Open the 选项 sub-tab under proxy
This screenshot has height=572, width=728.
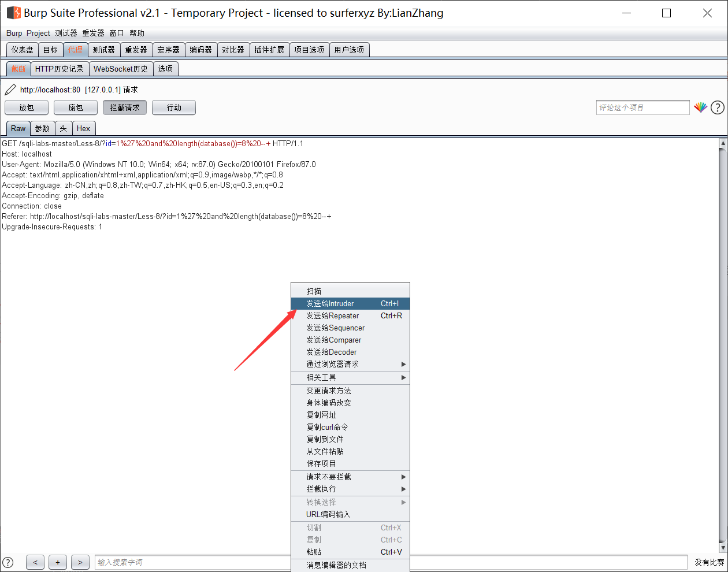pyautogui.click(x=165, y=69)
